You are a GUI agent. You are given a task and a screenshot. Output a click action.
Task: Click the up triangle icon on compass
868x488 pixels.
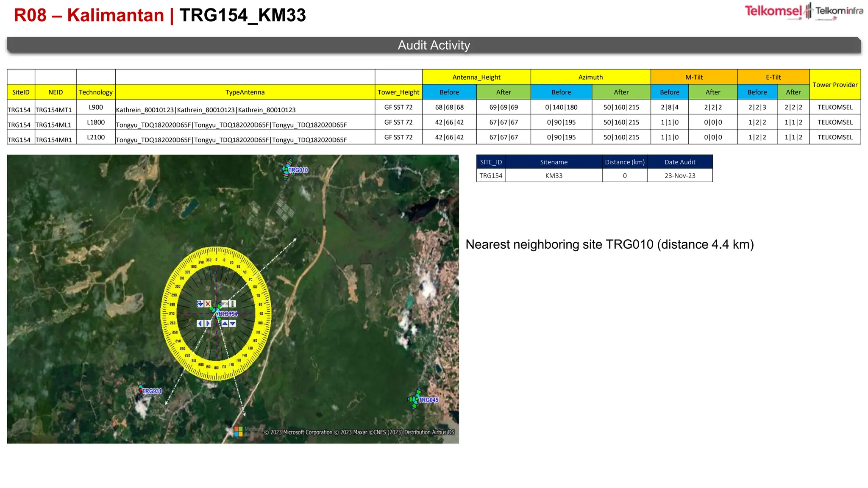(x=225, y=323)
